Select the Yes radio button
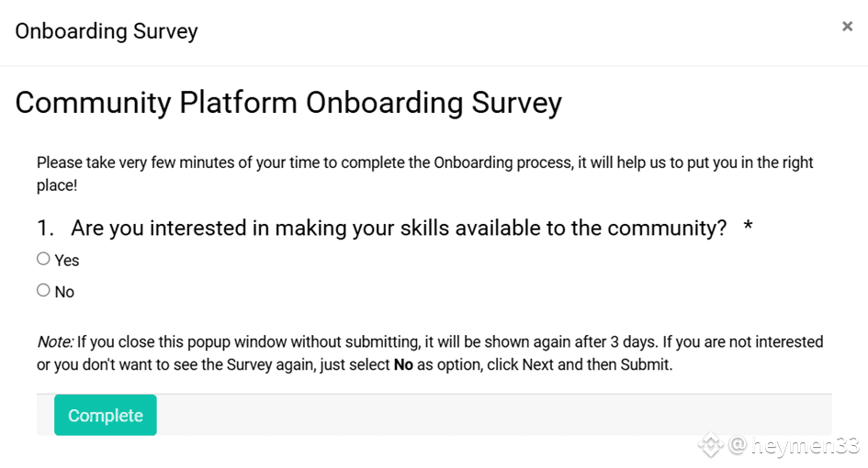Viewport: 868px width, 468px height. (x=43, y=259)
